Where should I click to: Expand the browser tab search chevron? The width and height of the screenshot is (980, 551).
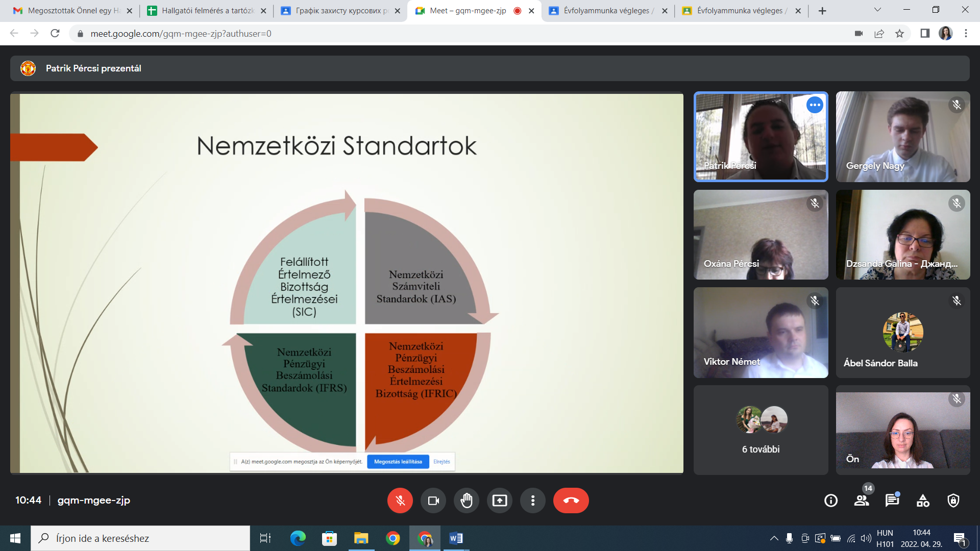(x=877, y=10)
